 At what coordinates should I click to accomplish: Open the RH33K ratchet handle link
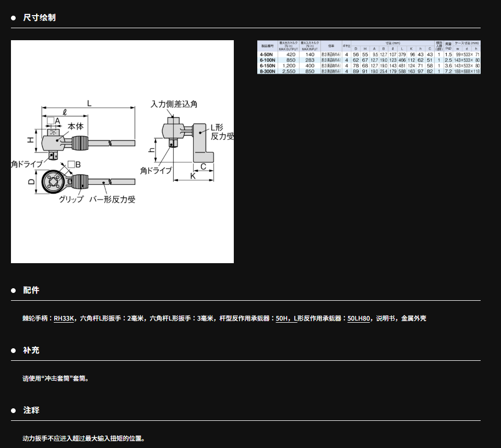pyautogui.click(x=64, y=318)
